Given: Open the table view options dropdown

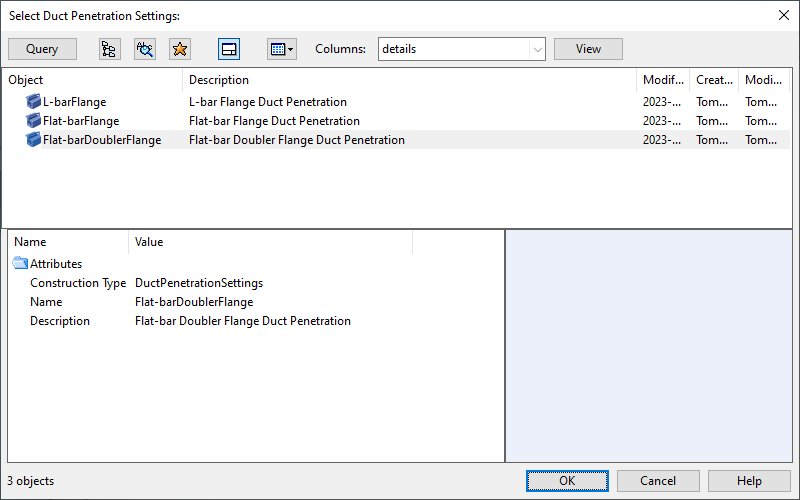Looking at the screenshot, I should coord(282,49).
